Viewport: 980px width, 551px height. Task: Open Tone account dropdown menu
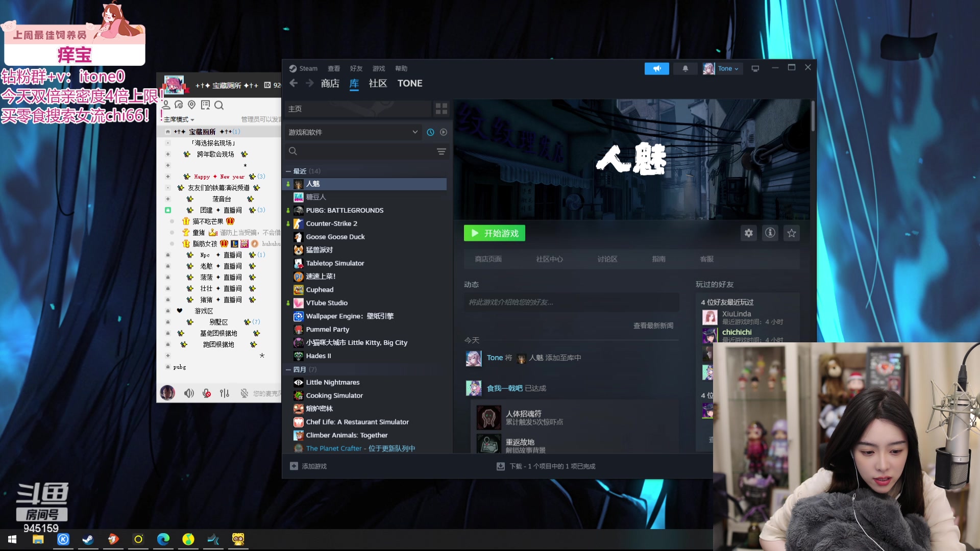pyautogui.click(x=729, y=68)
